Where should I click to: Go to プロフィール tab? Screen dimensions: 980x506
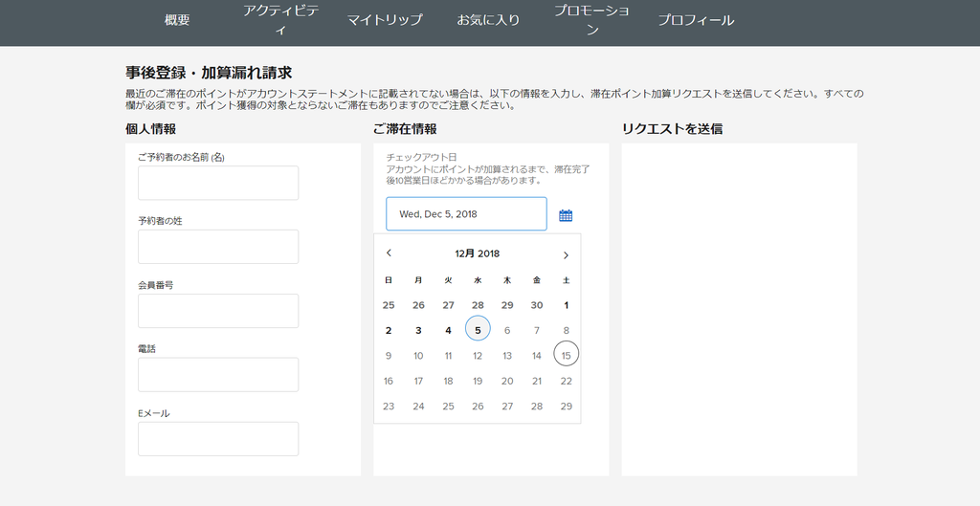696,20
